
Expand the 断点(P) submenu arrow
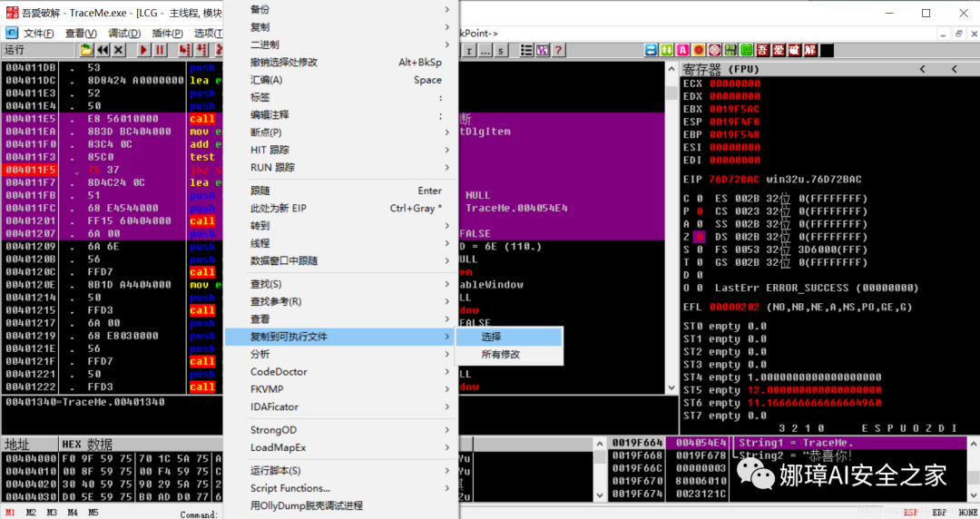click(x=446, y=132)
